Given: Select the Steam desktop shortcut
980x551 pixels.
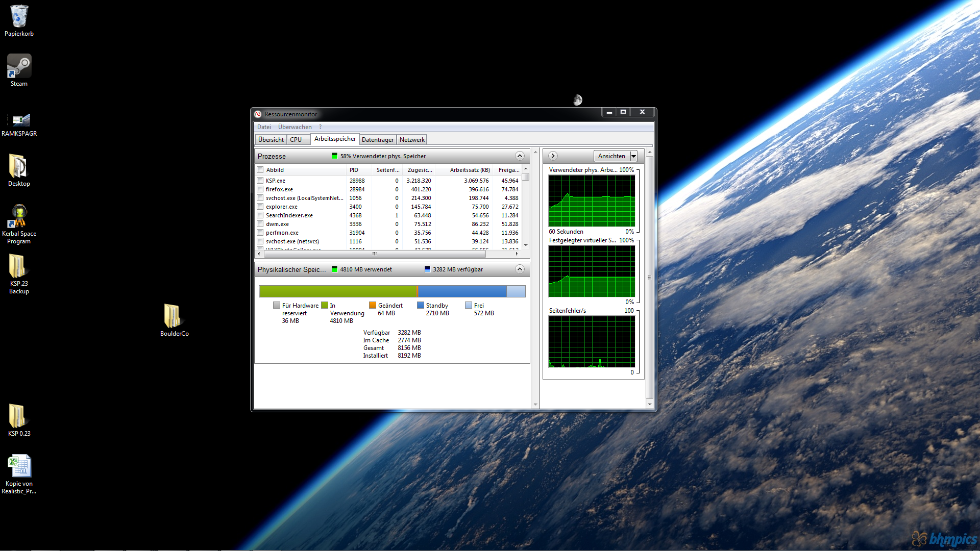Looking at the screenshot, I should click(19, 67).
